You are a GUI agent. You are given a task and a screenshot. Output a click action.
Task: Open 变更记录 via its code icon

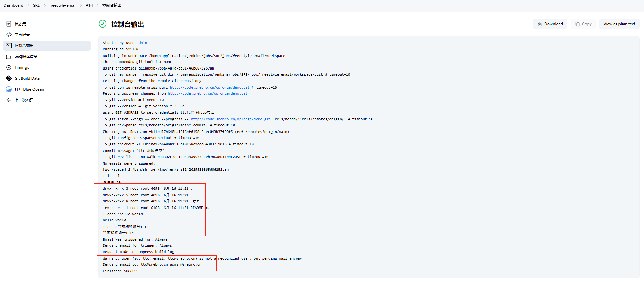(x=9, y=35)
